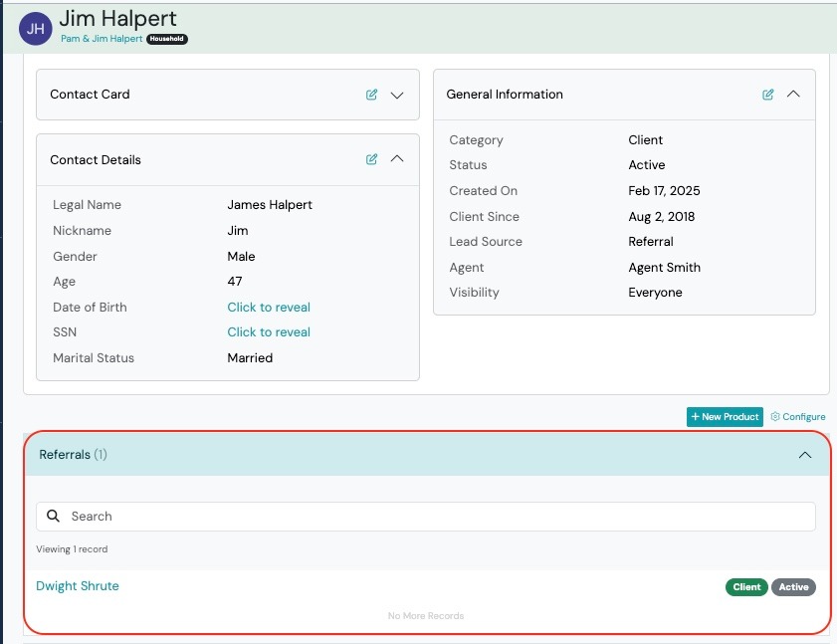The height and width of the screenshot is (644, 837).
Task: Click the Lead Source value Referral
Action: pos(651,241)
